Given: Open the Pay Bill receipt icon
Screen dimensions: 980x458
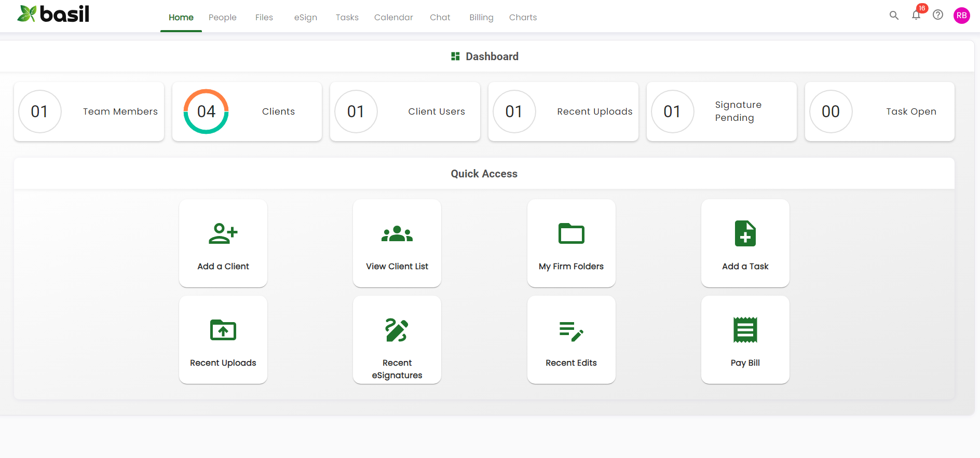Looking at the screenshot, I should click(x=745, y=330).
